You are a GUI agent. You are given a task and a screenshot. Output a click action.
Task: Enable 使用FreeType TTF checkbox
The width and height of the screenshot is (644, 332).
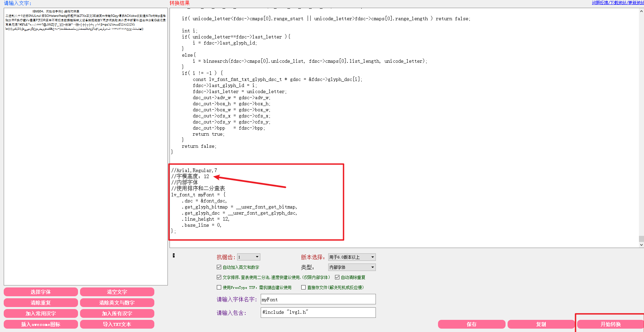219,287
